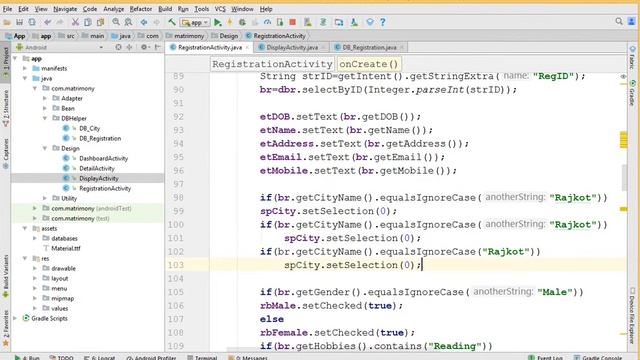The image size is (640, 360).
Task: Select RegistrationActivity in project tree
Action: [x=105, y=189]
